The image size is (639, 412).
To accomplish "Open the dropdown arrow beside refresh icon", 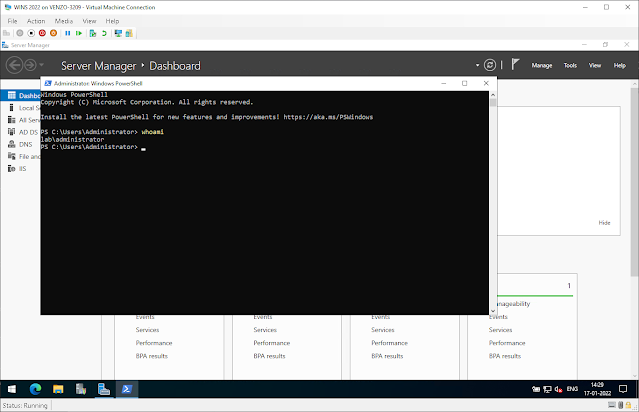I will (x=477, y=65).
